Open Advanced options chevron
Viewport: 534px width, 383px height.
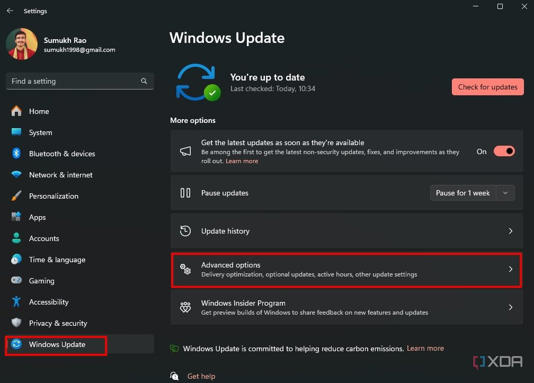click(510, 269)
